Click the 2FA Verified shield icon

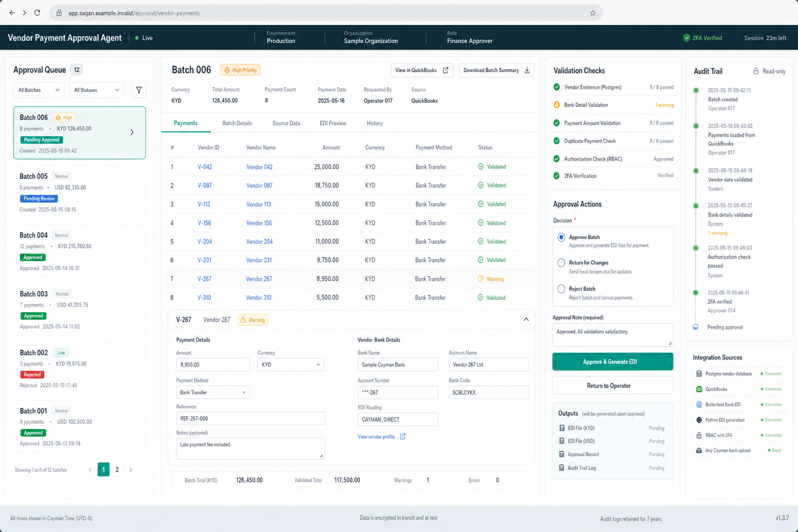coord(687,38)
